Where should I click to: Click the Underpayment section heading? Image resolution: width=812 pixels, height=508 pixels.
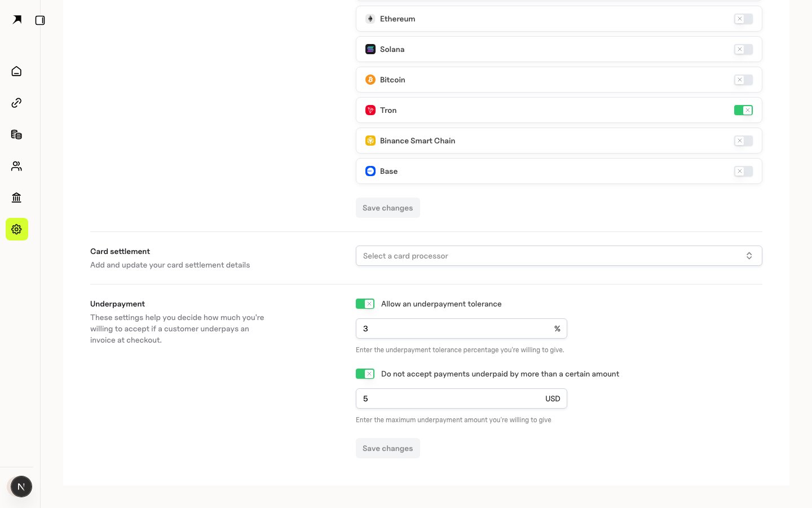pyautogui.click(x=117, y=304)
